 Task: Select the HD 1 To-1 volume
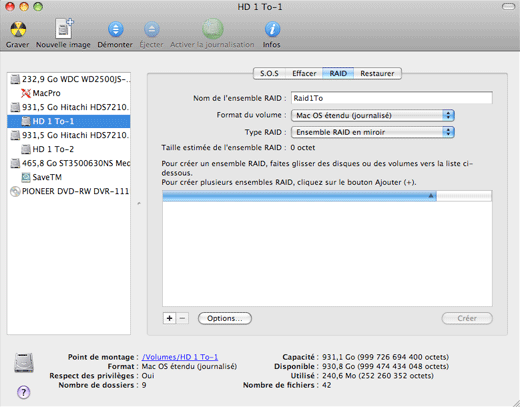(x=69, y=121)
